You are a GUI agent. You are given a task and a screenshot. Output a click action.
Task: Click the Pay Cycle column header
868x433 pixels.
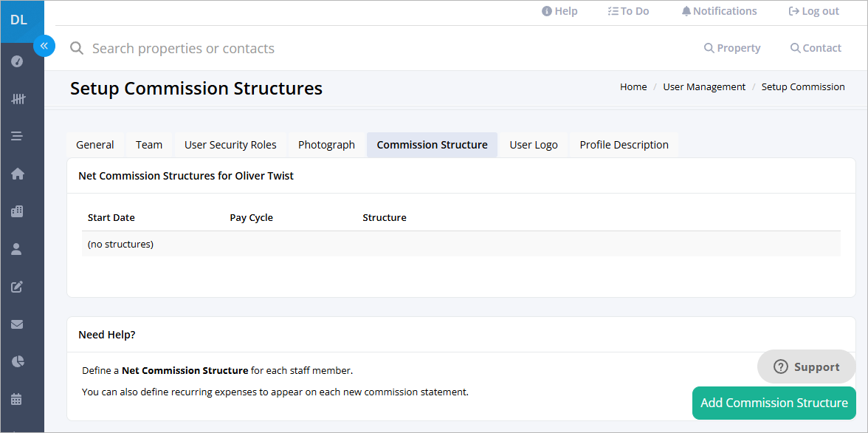[251, 217]
